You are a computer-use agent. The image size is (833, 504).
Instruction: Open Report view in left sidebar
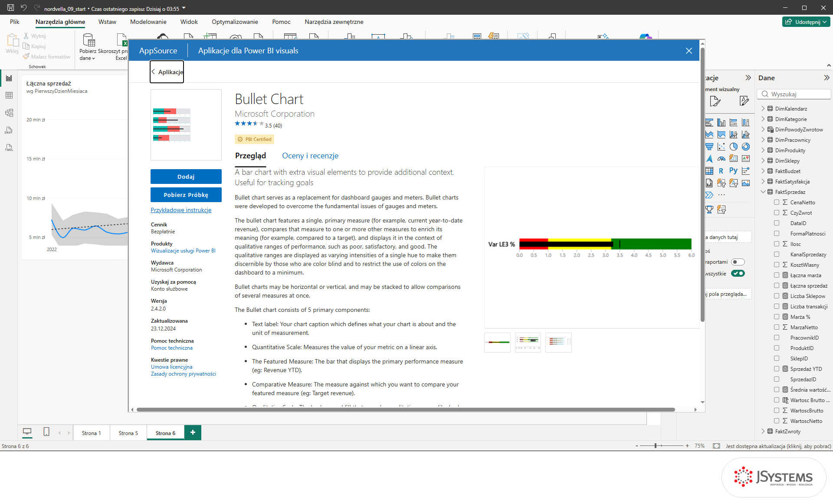(x=9, y=78)
